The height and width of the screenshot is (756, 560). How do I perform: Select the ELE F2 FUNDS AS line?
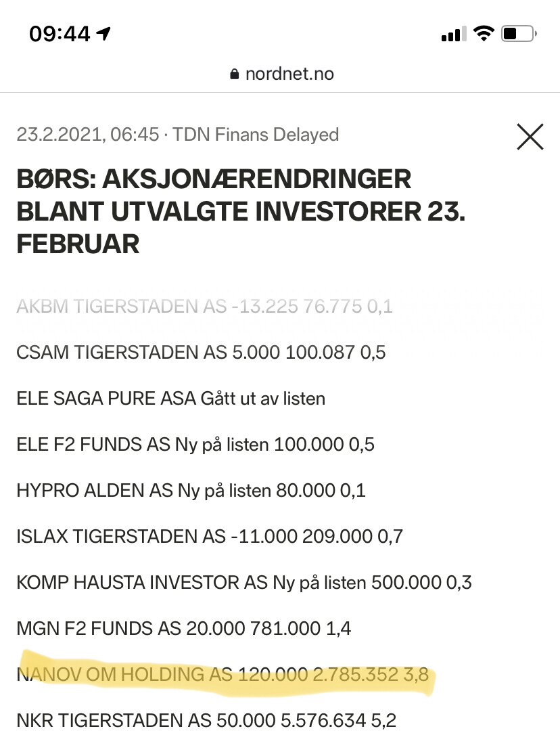coord(195,445)
